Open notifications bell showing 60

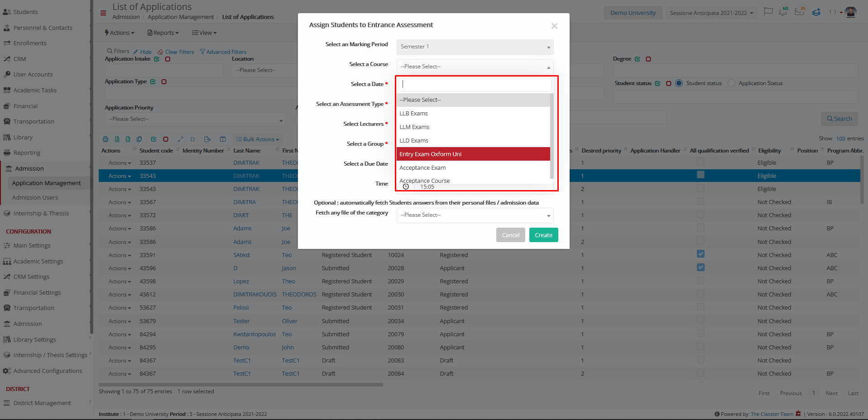783,12
